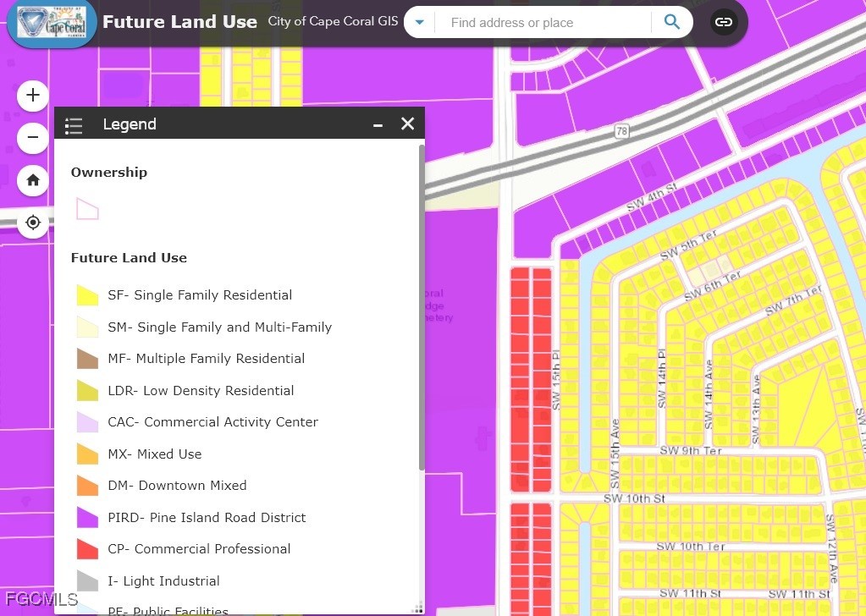Click the PIRD Pine Island Road District swatch
The height and width of the screenshot is (616, 866).
[87, 517]
